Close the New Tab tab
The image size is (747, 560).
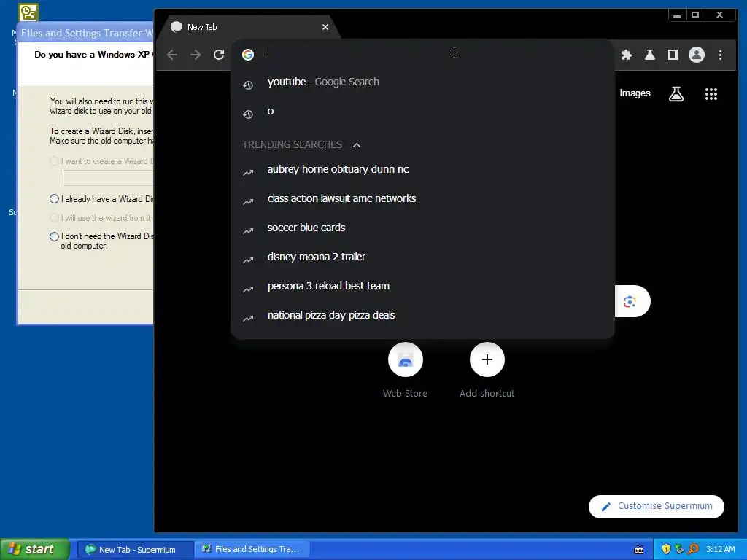coord(325,27)
